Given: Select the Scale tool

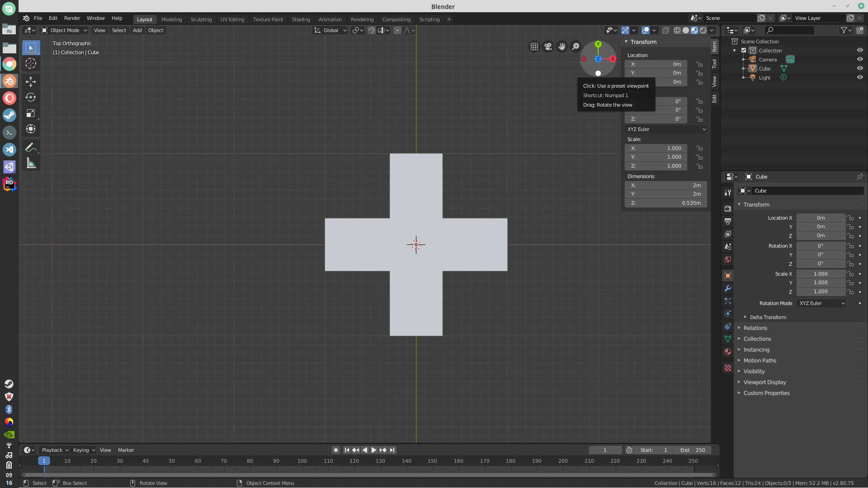Looking at the screenshot, I should tap(31, 113).
